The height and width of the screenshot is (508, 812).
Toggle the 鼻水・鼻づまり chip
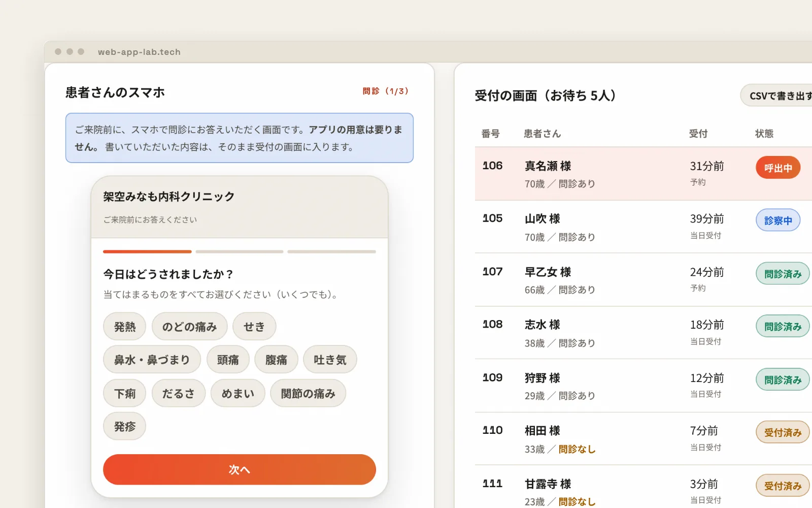coord(152,360)
